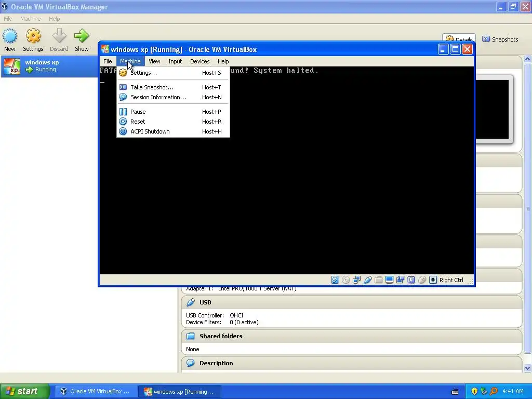Click the Shared folders icon in the Manager details
This screenshot has height=399, width=532.
pyautogui.click(x=191, y=336)
